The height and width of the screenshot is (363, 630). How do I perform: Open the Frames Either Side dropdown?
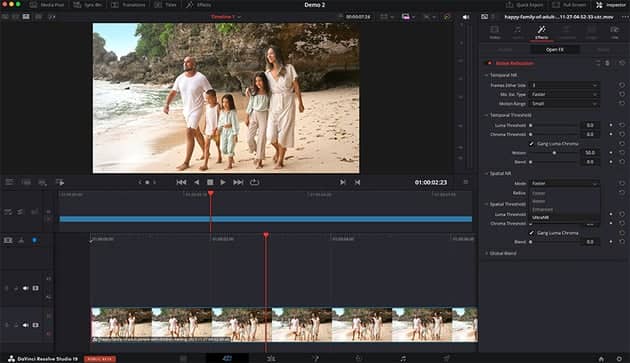pos(564,85)
